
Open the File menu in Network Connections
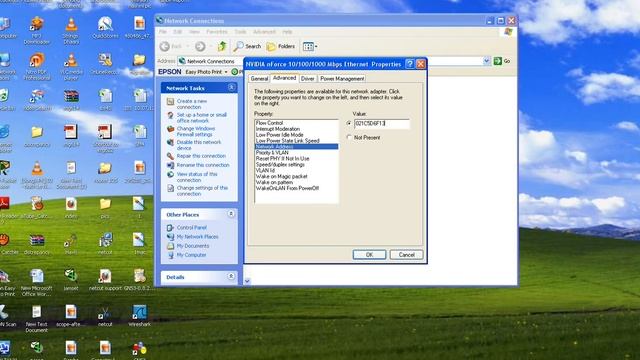(x=163, y=32)
